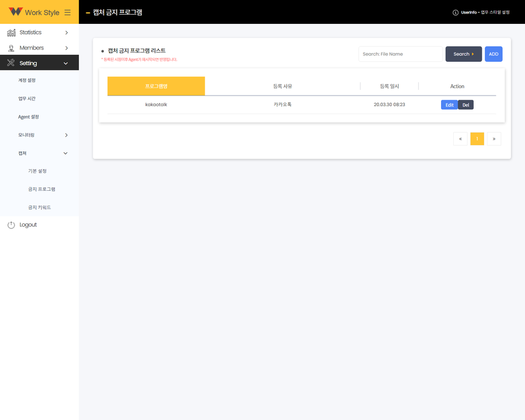
Task: Select the kakaotalk program name cell
Action: click(156, 104)
